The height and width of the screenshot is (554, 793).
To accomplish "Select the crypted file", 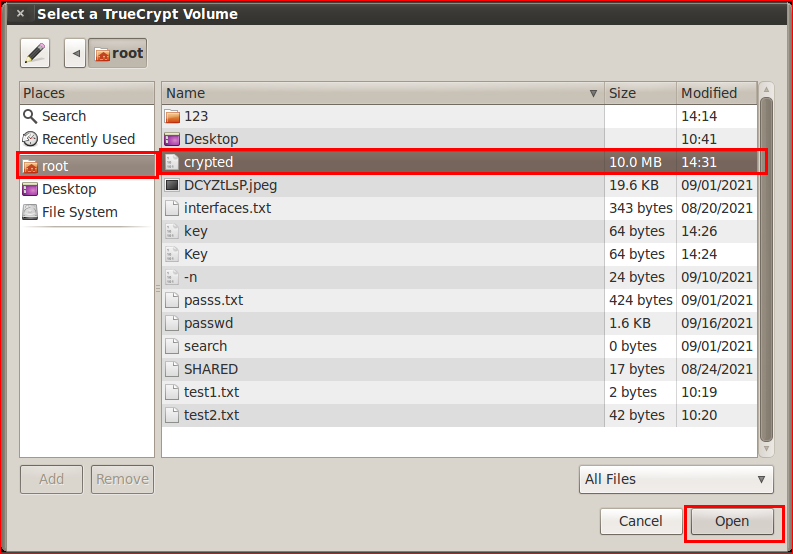I will coord(459,162).
